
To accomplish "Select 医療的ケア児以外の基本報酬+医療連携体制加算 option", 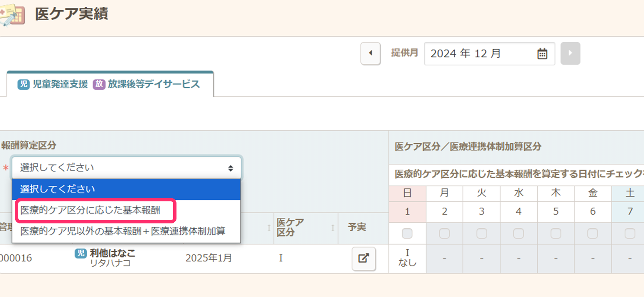I will [123, 231].
